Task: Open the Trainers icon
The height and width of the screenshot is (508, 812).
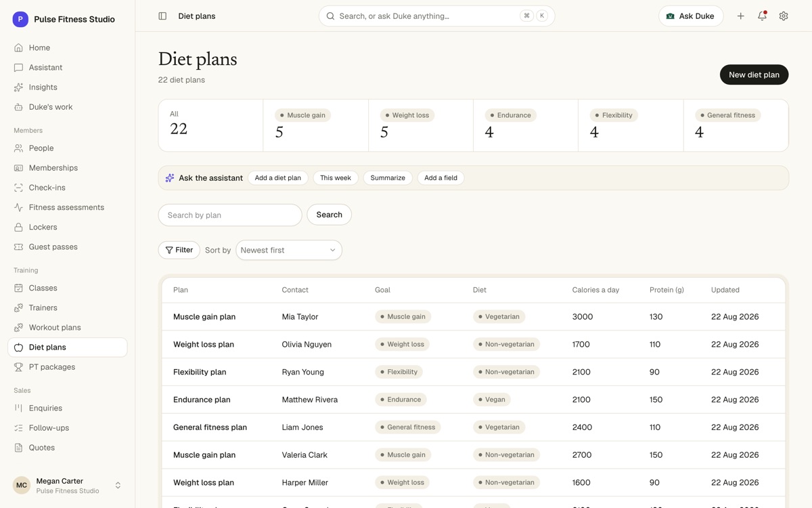Action: tap(18, 308)
